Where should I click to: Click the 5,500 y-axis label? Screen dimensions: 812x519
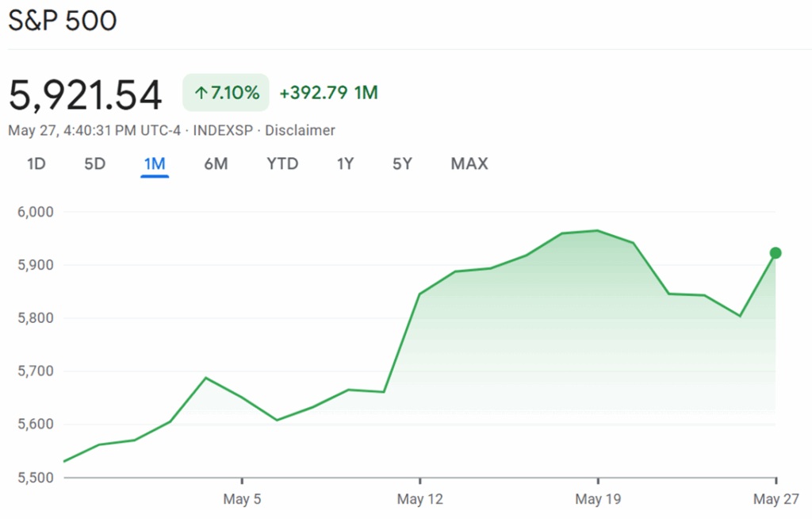coord(36,478)
